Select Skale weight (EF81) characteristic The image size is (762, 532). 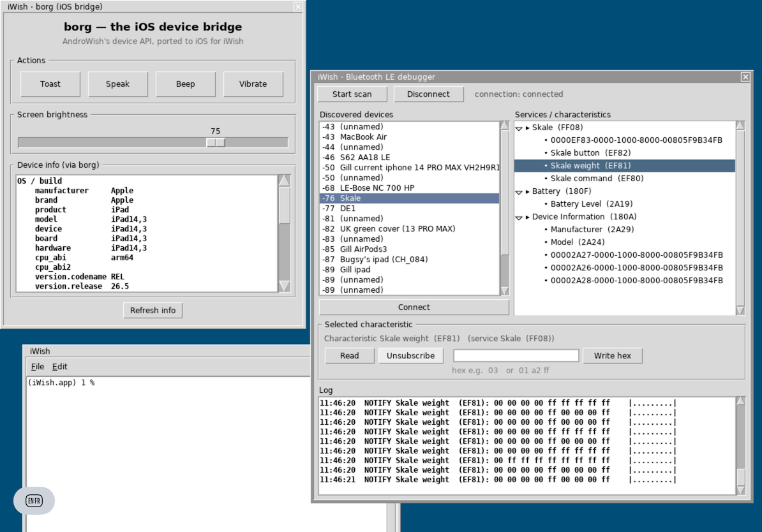[x=625, y=166]
